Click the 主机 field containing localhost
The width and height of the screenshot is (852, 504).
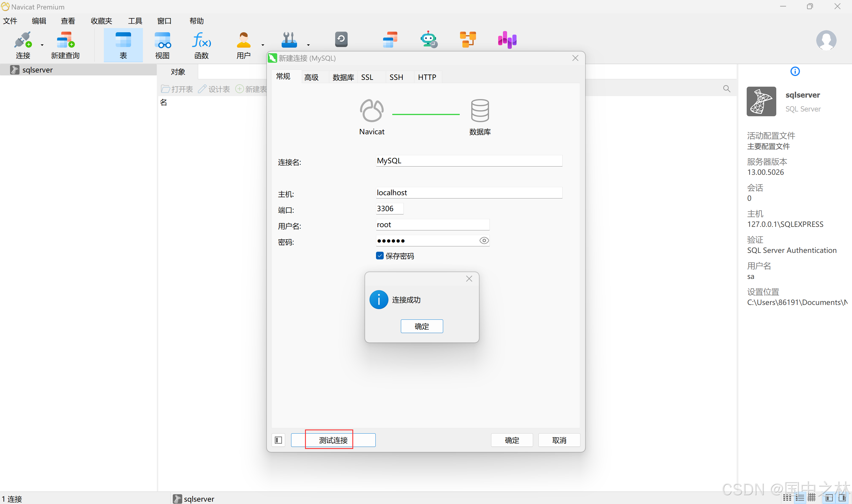click(x=469, y=193)
